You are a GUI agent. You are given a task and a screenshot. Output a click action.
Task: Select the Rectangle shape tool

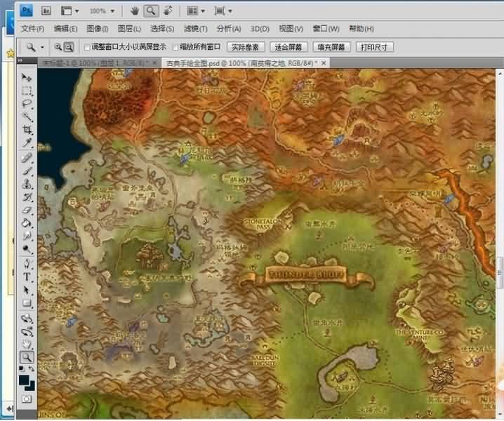27,303
